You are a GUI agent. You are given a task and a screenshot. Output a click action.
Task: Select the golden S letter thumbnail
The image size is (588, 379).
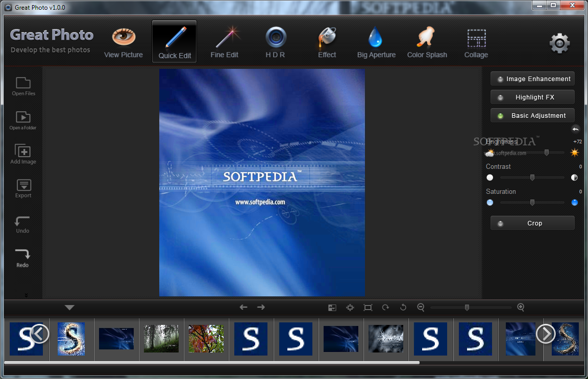(x=71, y=339)
